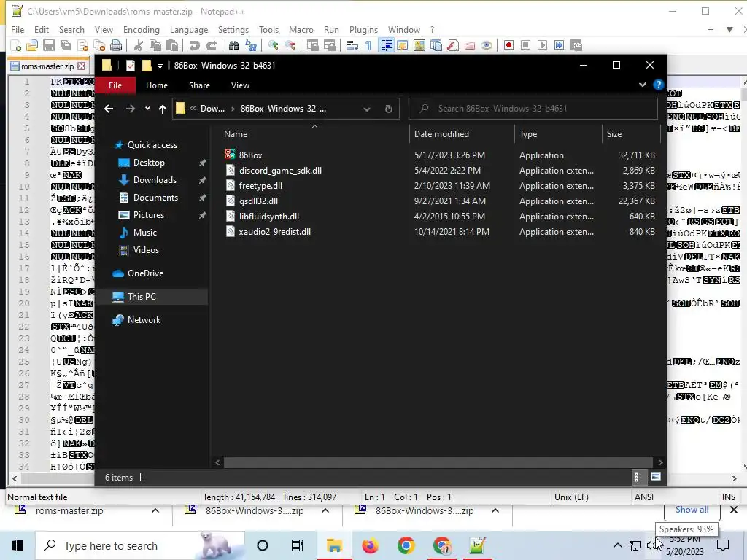Click the Task View taskbar icon
This screenshot has height=560, width=747.
point(298,545)
